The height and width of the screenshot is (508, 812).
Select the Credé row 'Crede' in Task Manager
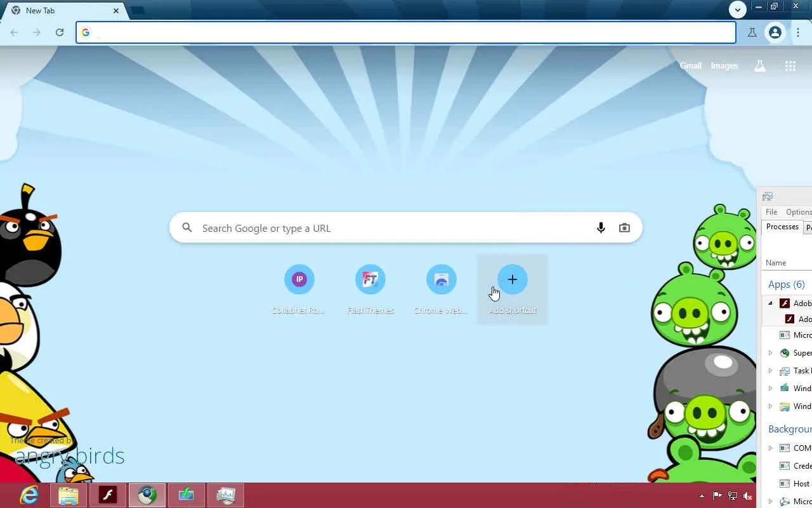pos(787,466)
